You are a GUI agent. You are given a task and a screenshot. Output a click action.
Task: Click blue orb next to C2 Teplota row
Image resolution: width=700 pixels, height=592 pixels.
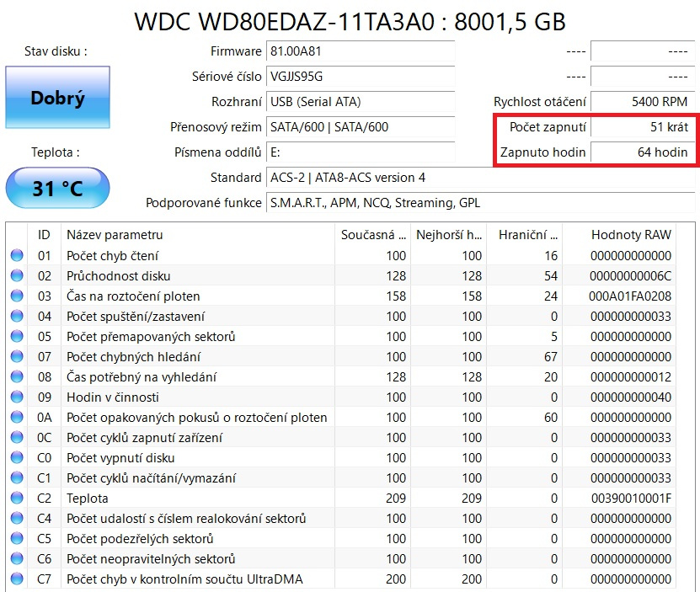click(x=16, y=499)
